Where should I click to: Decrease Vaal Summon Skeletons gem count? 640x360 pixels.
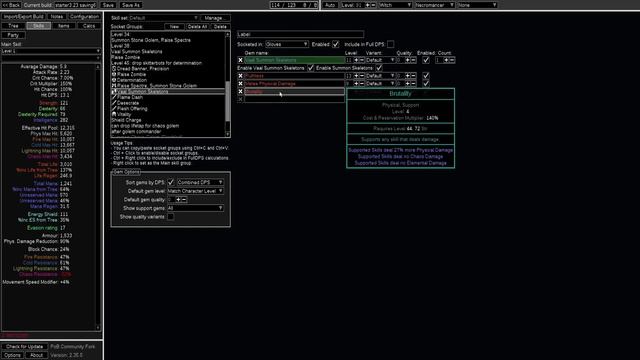coord(452,60)
